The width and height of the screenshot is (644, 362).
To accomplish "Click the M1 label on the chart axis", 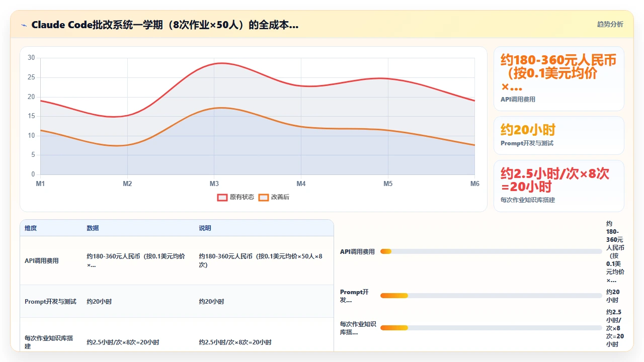I will point(40,184).
